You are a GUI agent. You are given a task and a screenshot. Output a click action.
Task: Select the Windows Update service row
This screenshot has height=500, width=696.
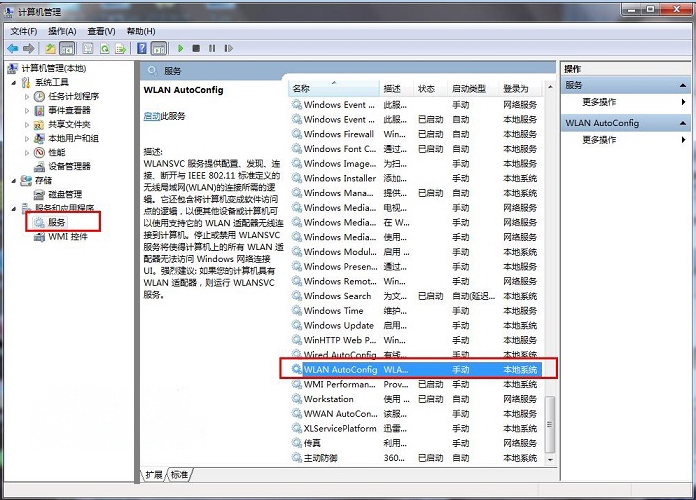(x=416, y=325)
